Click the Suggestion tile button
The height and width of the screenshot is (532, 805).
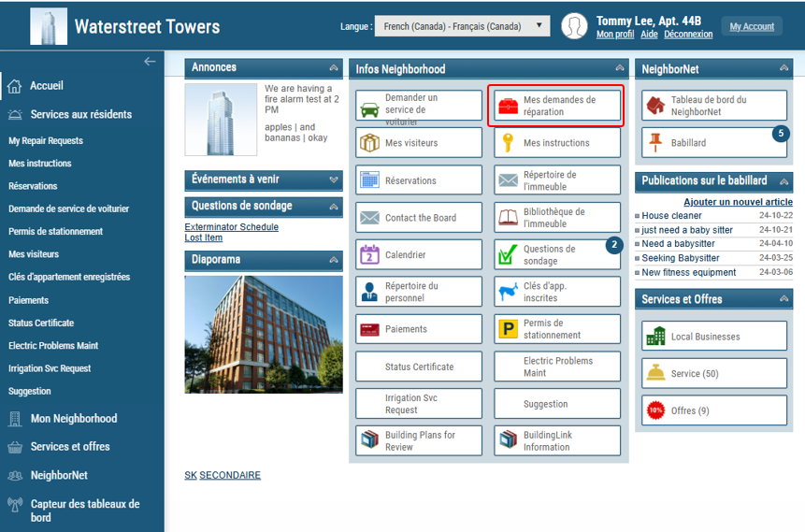click(x=557, y=404)
